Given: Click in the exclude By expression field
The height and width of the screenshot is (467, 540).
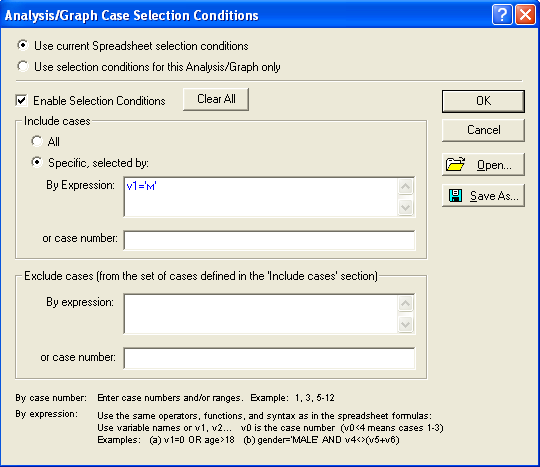Looking at the screenshot, I should [261, 314].
